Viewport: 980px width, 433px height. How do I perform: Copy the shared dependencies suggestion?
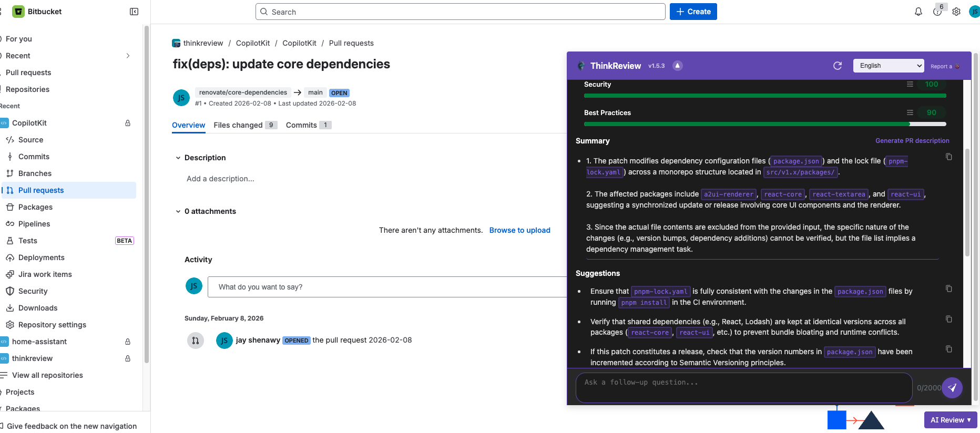[x=949, y=319]
